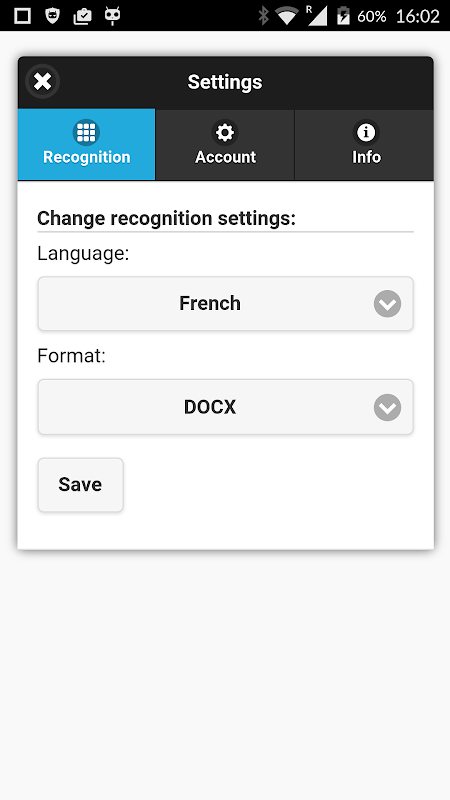Open the French language dropdown
This screenshot has height=800, width=450.
(x=226, y=304)
